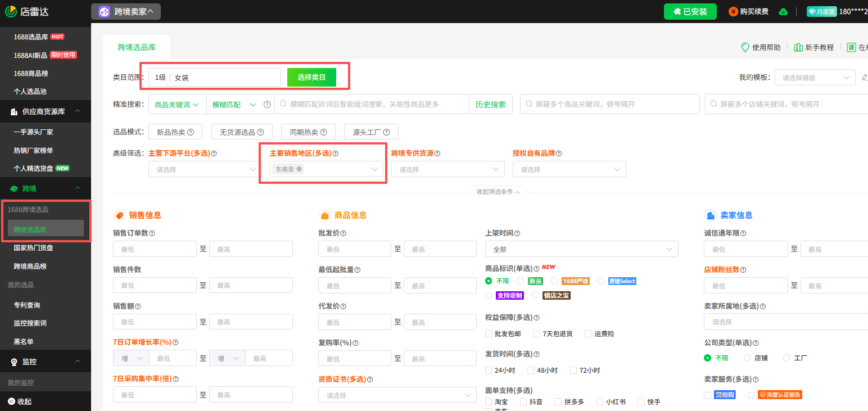Click help icon beside 无货源选品

click(261, 132)
